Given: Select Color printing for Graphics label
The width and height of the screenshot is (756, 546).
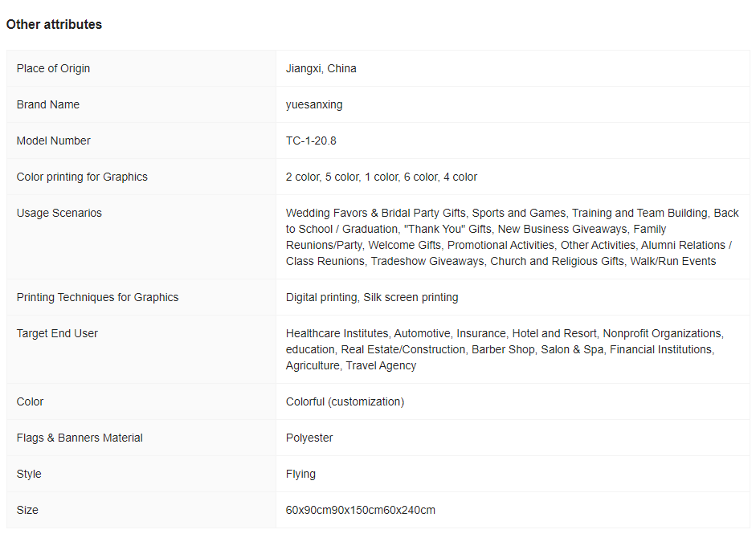Looking at the screenshot, I should (82, 177).
